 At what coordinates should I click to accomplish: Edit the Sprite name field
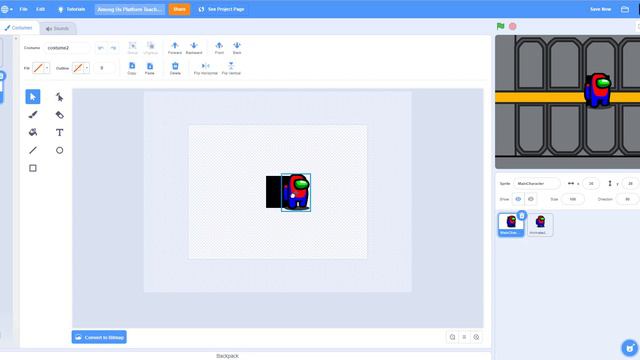click(537, 184)
